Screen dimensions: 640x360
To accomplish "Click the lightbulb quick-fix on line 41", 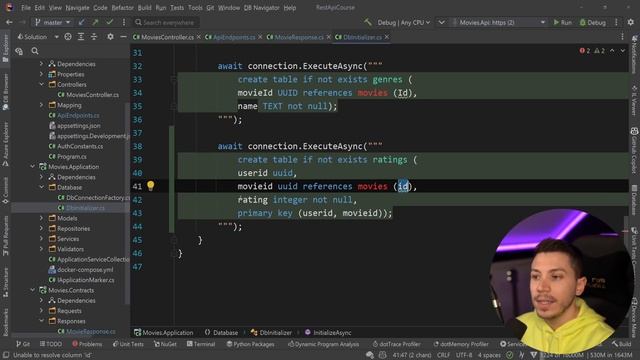I will 151,186.
